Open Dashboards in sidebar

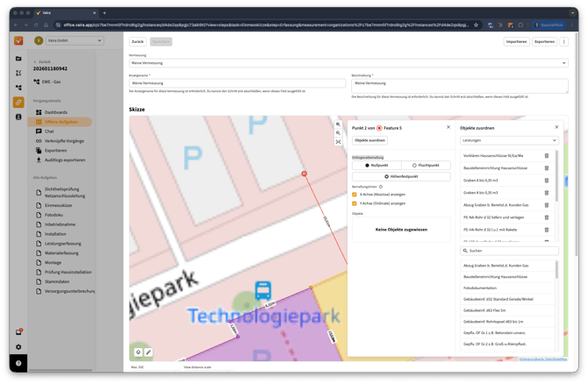[x=56, y=112]
